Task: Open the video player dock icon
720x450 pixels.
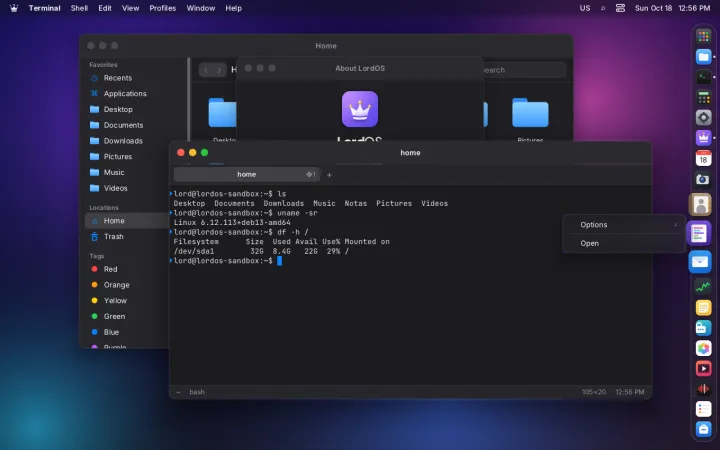Action: 703,368
